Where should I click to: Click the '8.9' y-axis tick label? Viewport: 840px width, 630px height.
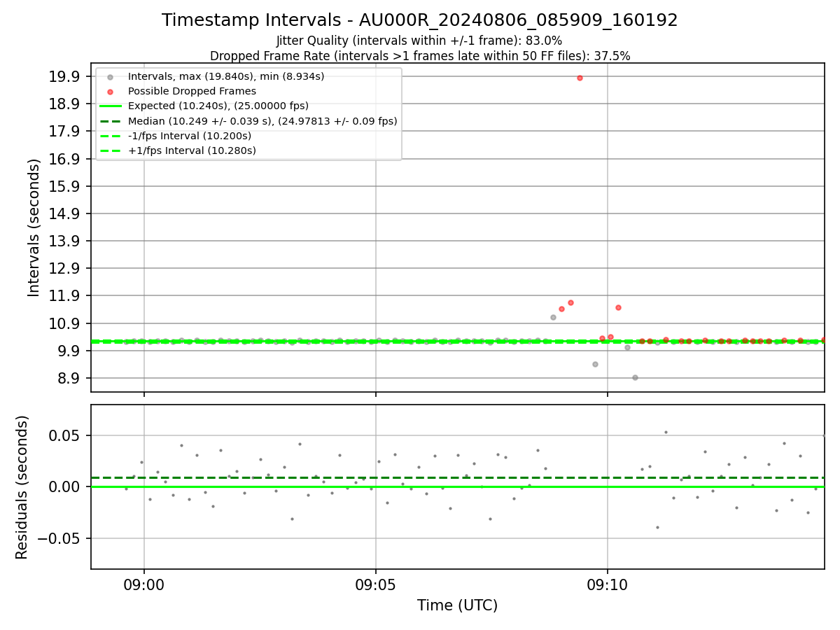pos(69,378)
